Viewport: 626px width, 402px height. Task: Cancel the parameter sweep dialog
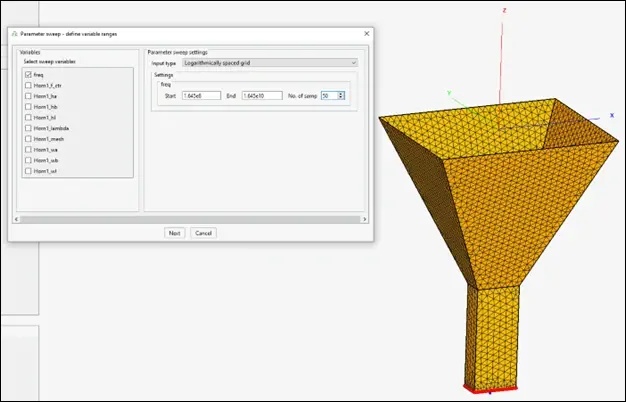point(204,232)
